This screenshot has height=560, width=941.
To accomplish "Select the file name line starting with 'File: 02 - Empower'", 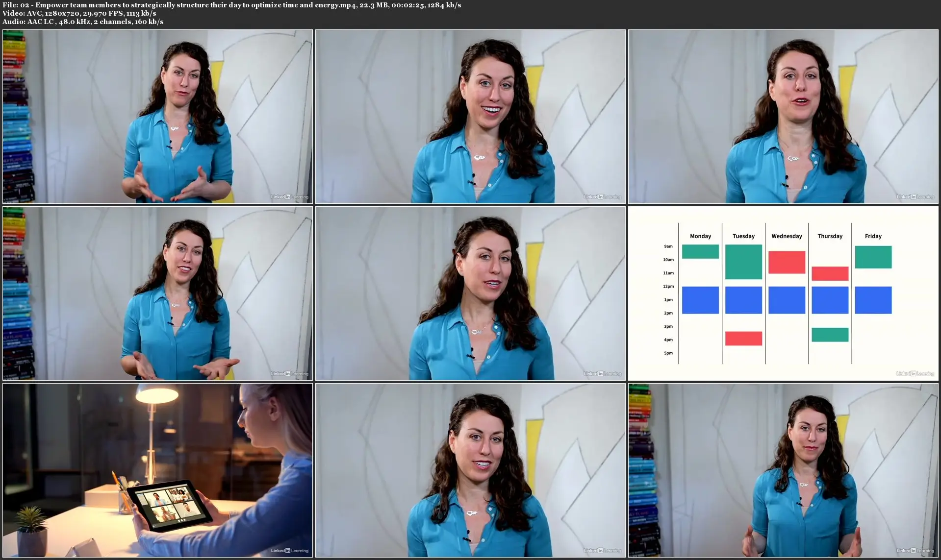I will [x=231, y=5].
